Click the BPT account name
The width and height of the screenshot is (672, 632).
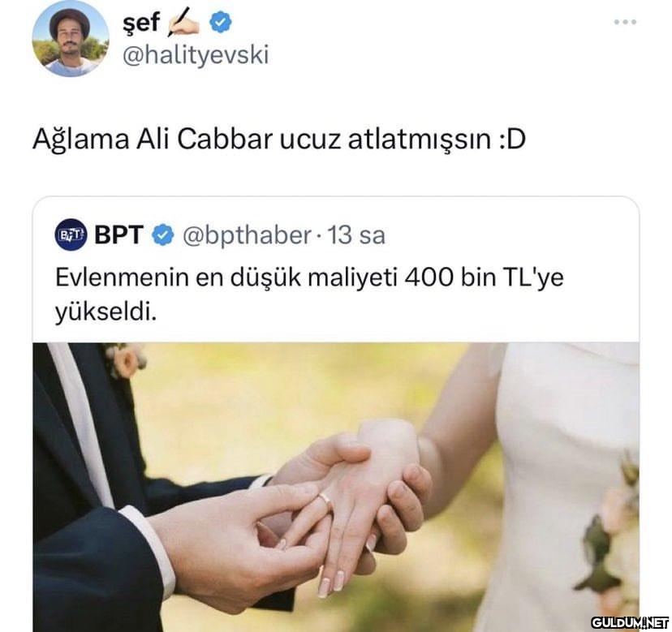118,234
